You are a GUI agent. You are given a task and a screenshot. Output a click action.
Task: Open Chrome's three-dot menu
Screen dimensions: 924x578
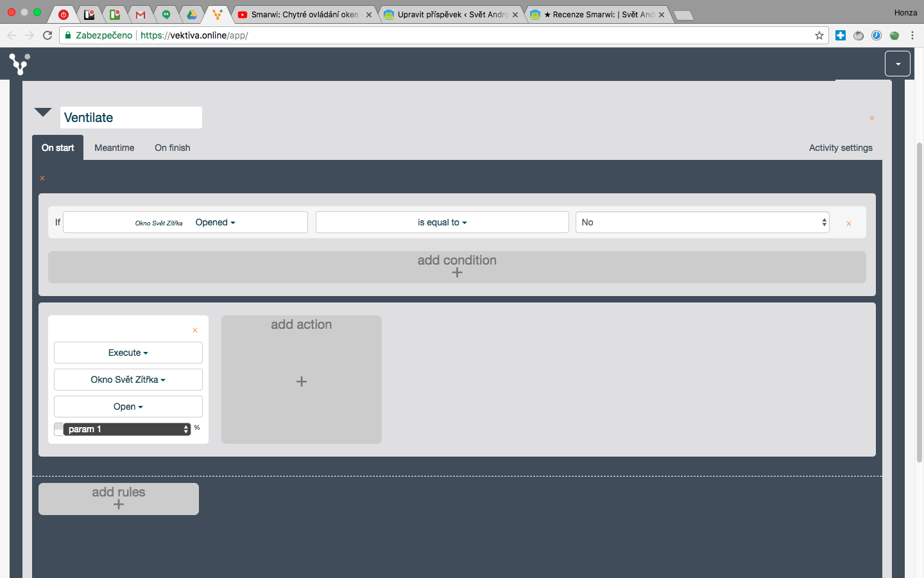(x=912, y=35)
